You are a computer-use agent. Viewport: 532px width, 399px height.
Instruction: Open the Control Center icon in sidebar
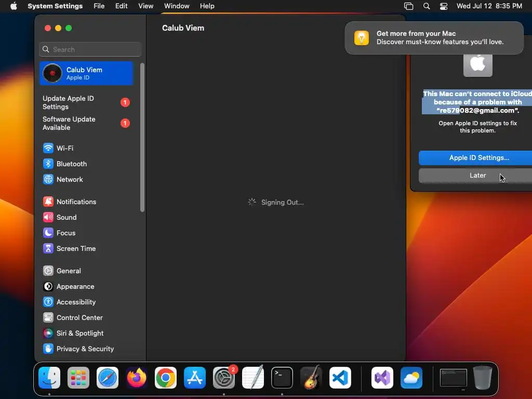[x=48, y=318]
